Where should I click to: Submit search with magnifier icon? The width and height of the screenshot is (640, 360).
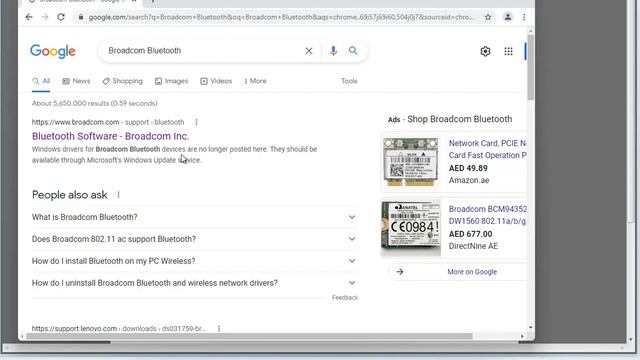point(353,51)
